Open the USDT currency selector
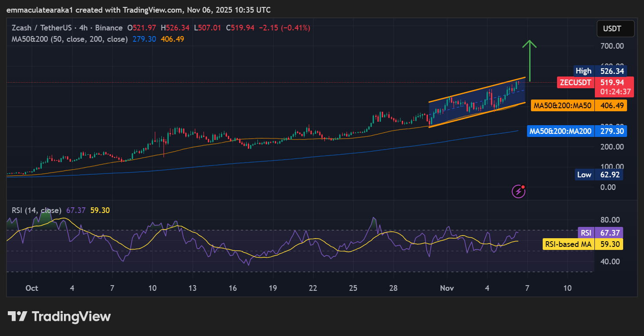The height and width of the screenshot is (336, 644). (615, 28)
